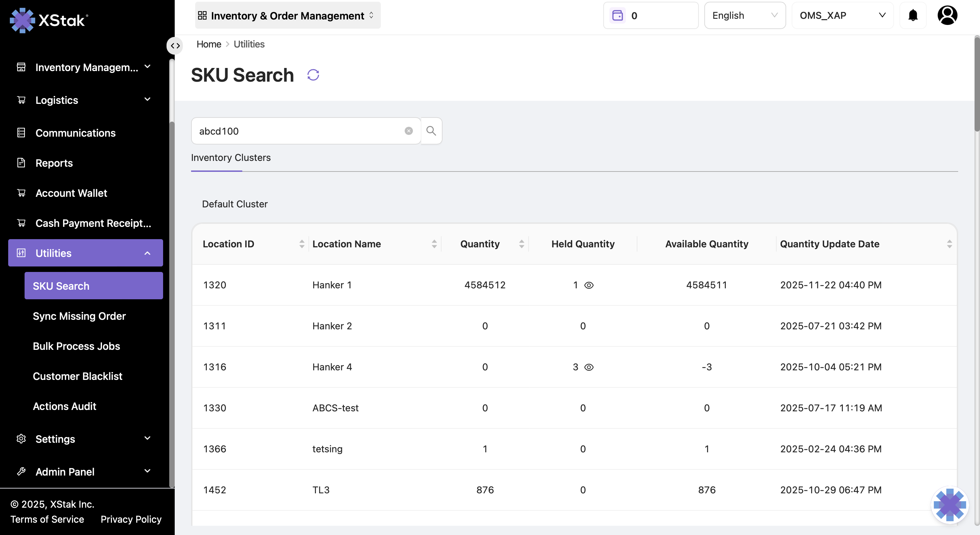Open the OMS_XAP account dropdown

pyautogui.click(x=842, y=16)
